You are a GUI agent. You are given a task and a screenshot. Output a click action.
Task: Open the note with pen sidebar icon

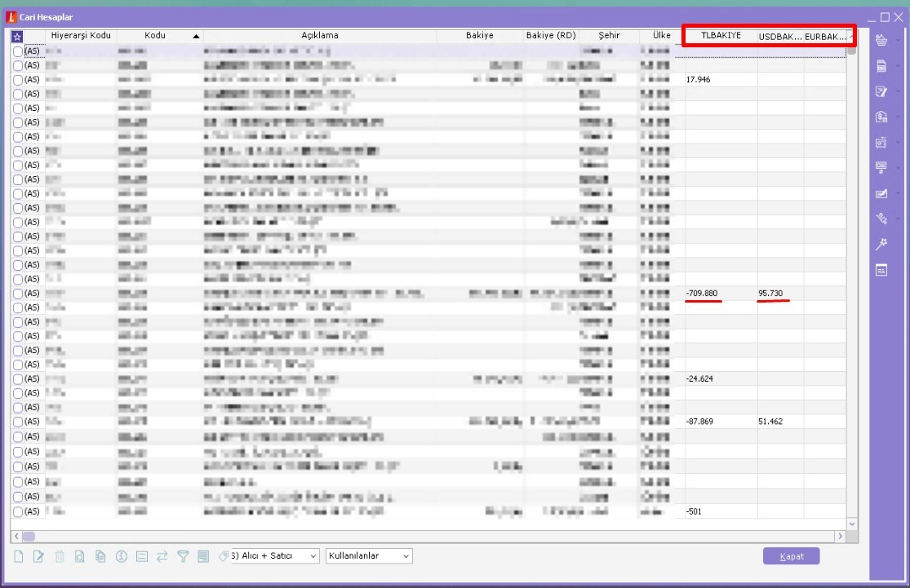[881, 91]
